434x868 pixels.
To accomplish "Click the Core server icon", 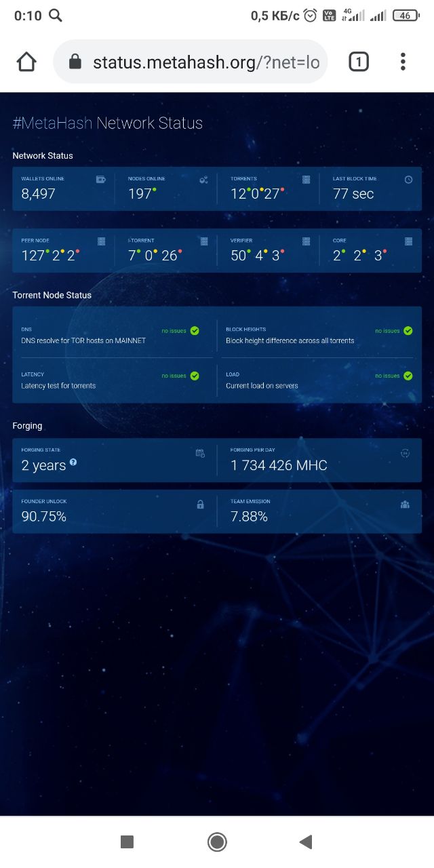I will 408,241.
